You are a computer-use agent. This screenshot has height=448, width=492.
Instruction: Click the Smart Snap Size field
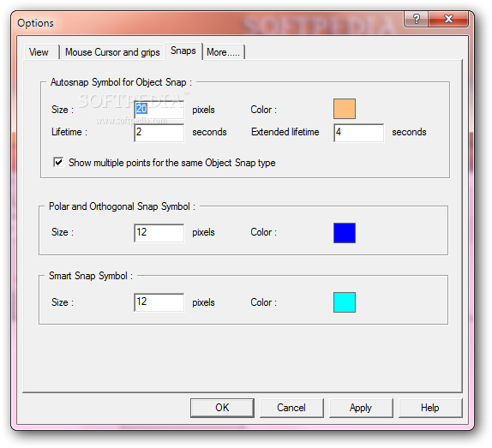click(159, 302)
